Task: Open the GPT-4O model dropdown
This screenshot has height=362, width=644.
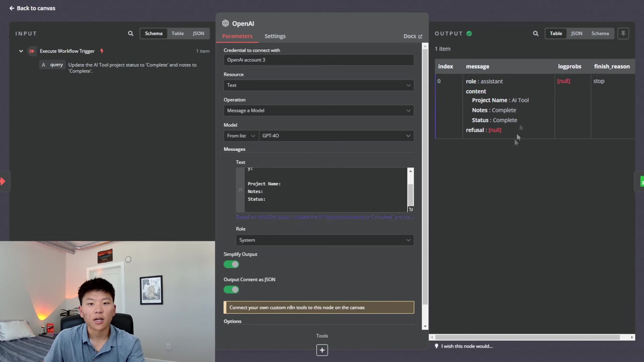Action: (x=336, y=136)
